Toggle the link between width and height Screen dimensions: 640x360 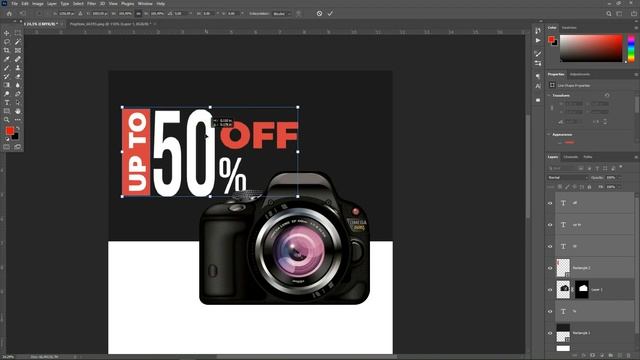coord(138,13)
